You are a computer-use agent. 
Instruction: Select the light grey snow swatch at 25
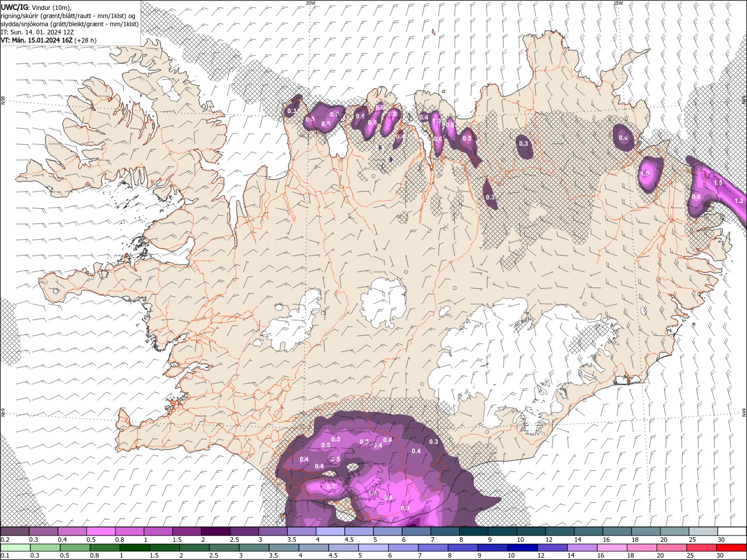(704, 531)
